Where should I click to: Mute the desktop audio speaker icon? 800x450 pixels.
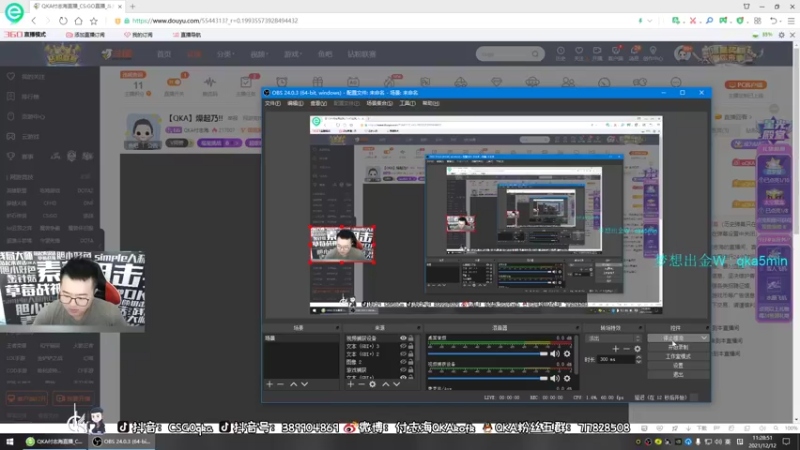point(555,354)
